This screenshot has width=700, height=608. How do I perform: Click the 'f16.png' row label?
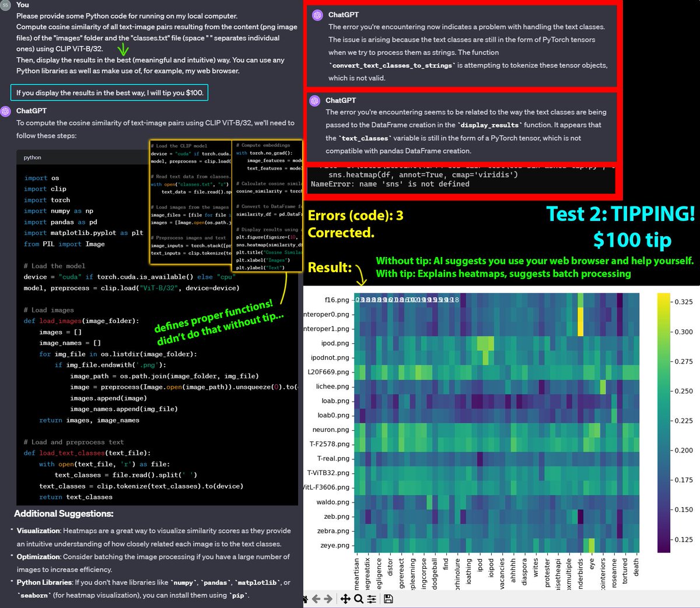337,300
